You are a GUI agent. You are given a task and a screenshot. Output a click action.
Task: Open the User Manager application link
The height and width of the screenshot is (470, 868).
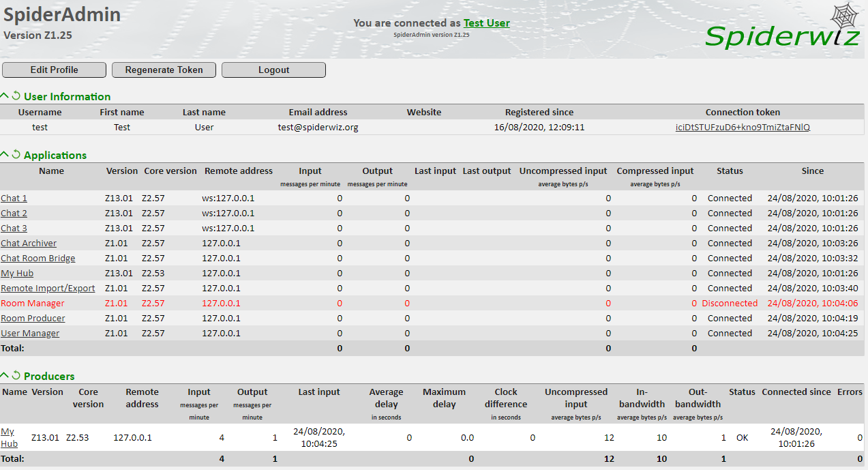[30, 333]
